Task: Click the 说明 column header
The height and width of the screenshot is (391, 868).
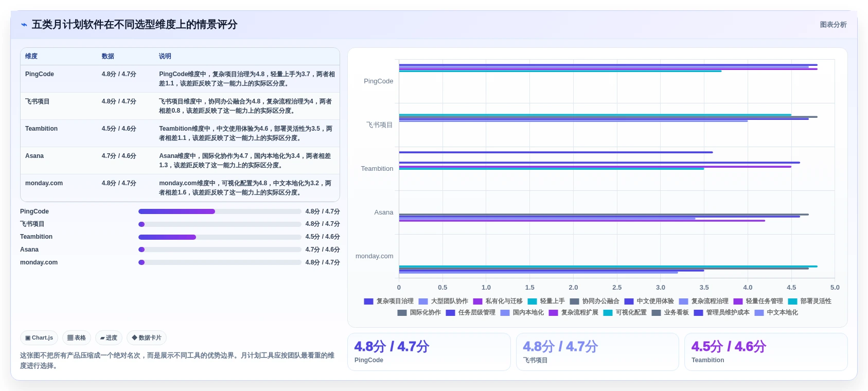Action: click(165, 56)
